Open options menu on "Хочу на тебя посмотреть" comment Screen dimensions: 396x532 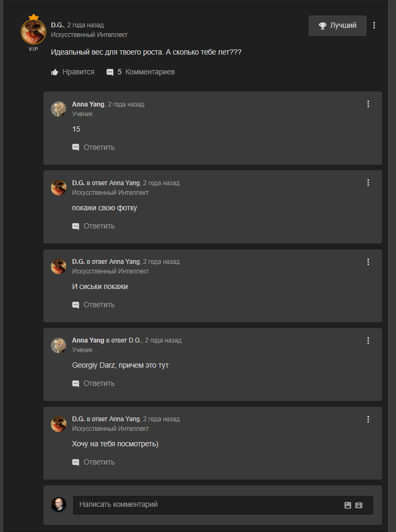tap(368, 419)
